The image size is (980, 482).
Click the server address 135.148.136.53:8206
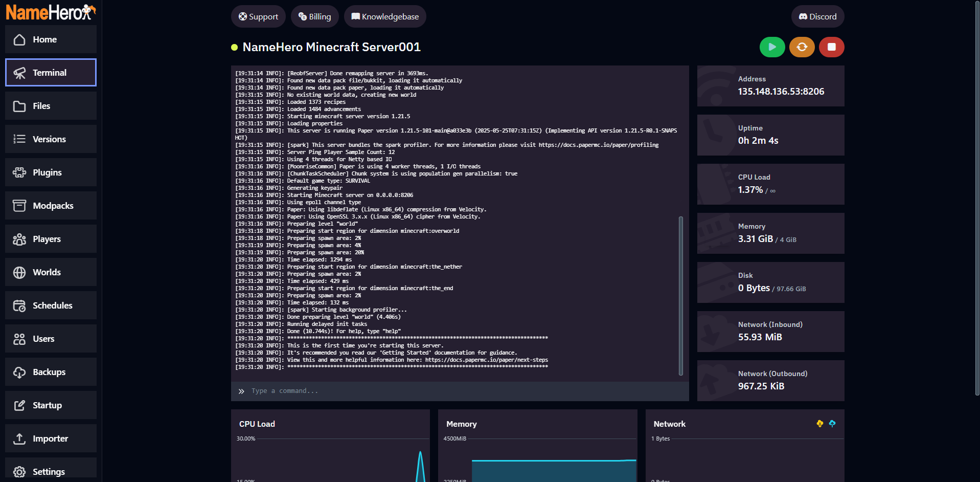tap(781, 92)
